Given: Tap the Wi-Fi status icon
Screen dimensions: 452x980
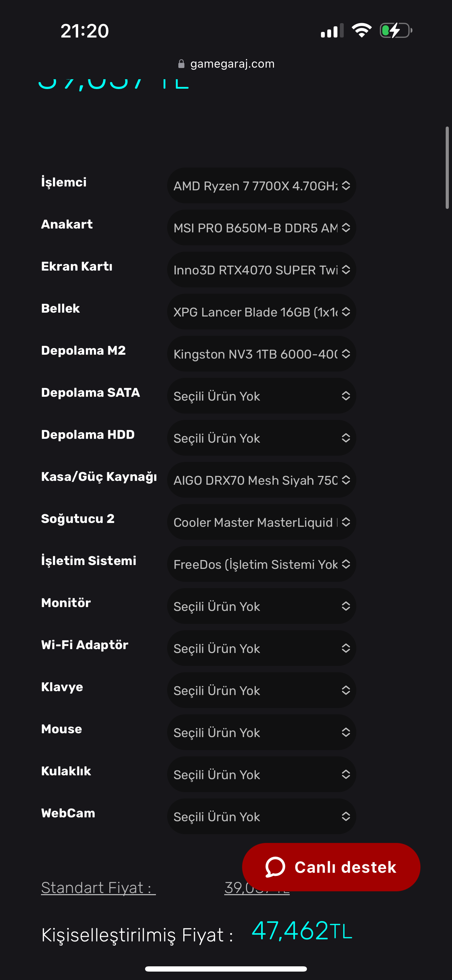Looking at the screenshot, I should pos(362,30).
